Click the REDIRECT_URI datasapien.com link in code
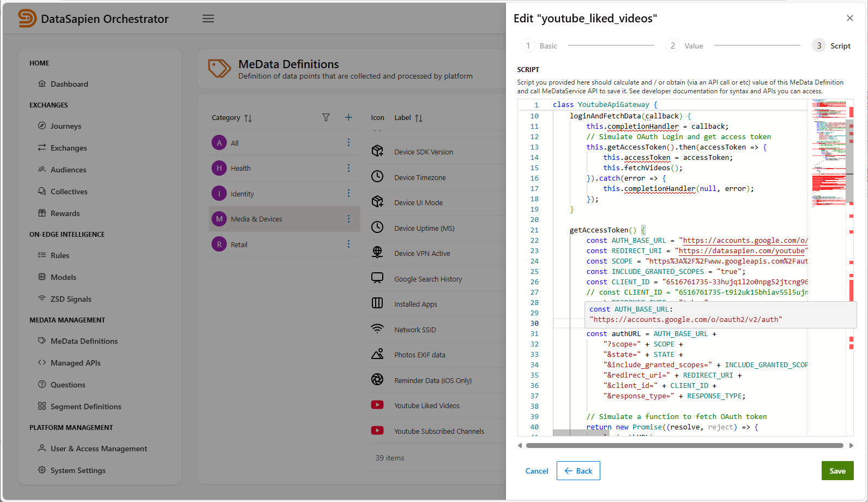Viewport: 868px width, 502px height. [742, 250]
